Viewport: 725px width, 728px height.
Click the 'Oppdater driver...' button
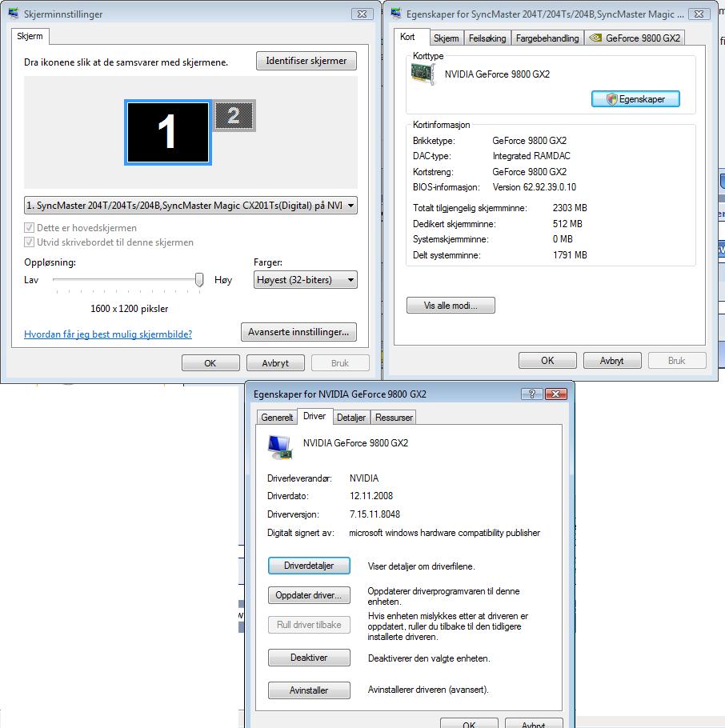pyautogui.click(x=309, y=595)
